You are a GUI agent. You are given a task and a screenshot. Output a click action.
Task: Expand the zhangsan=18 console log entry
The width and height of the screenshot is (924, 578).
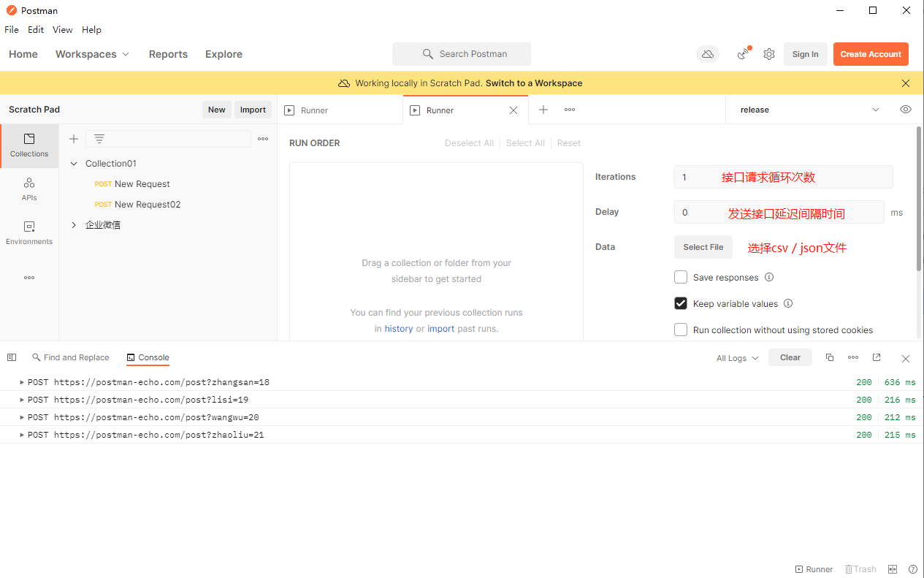point(22,382)
